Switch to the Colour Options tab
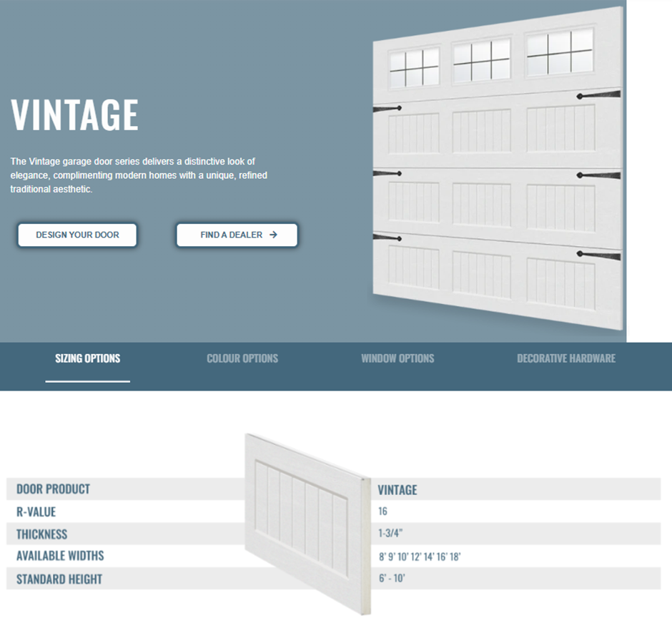This screenshot has width=672, height=621. click(x=242, y=358)
